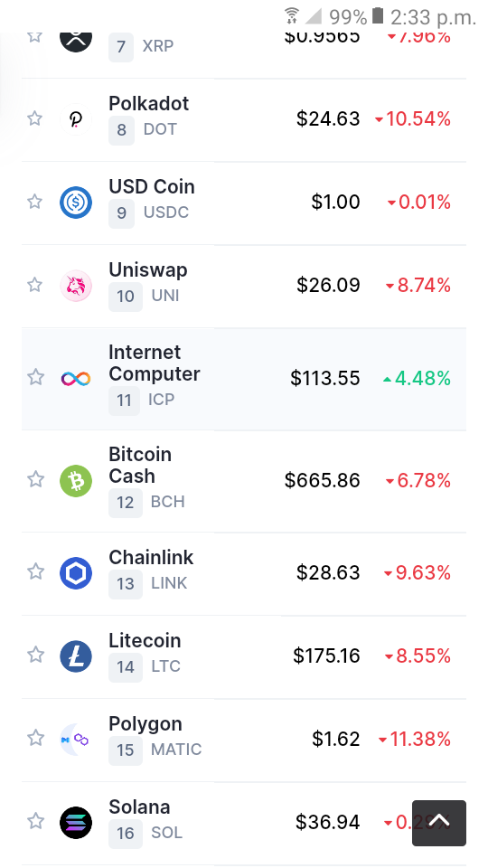Toggle the Uniswap watchlist star
The height and width of the screenshot is (868, 488).
35,285
